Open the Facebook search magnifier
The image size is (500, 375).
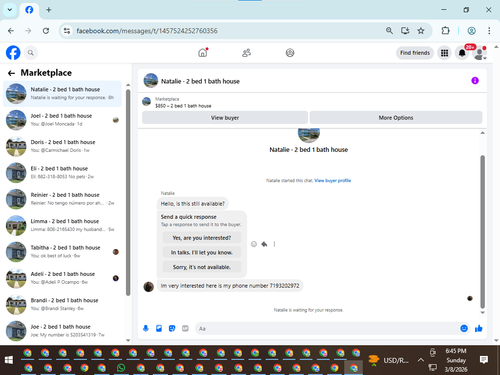pyautogui.click(x=31, y=53)
